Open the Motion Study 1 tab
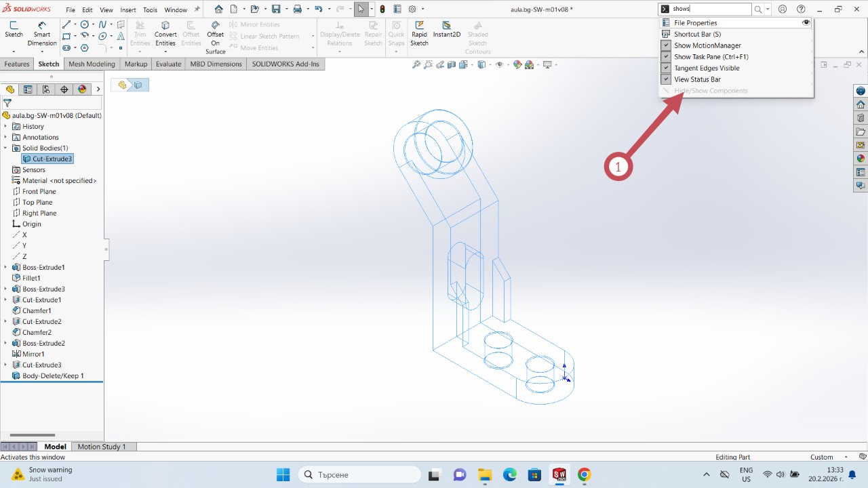 point(102,447)
